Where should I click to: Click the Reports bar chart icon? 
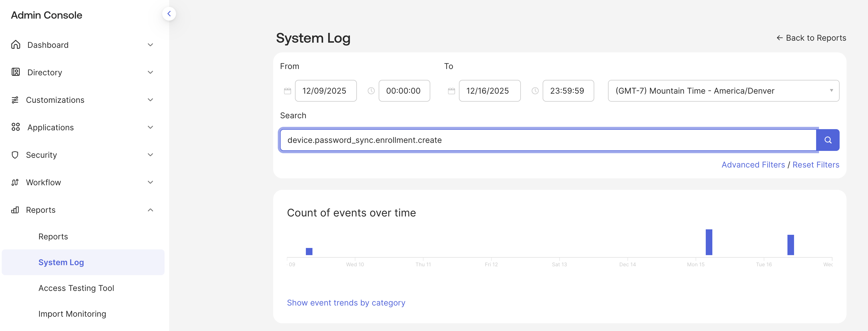pyautogui.click(x=15, y=210)
